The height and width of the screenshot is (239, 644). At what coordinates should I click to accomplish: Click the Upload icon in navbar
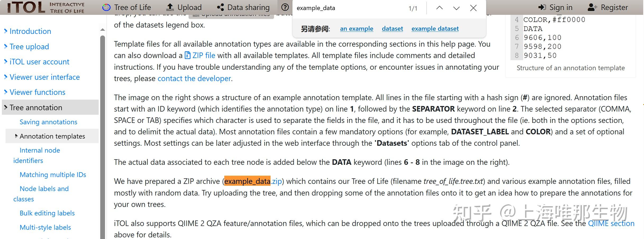[170, 7]
